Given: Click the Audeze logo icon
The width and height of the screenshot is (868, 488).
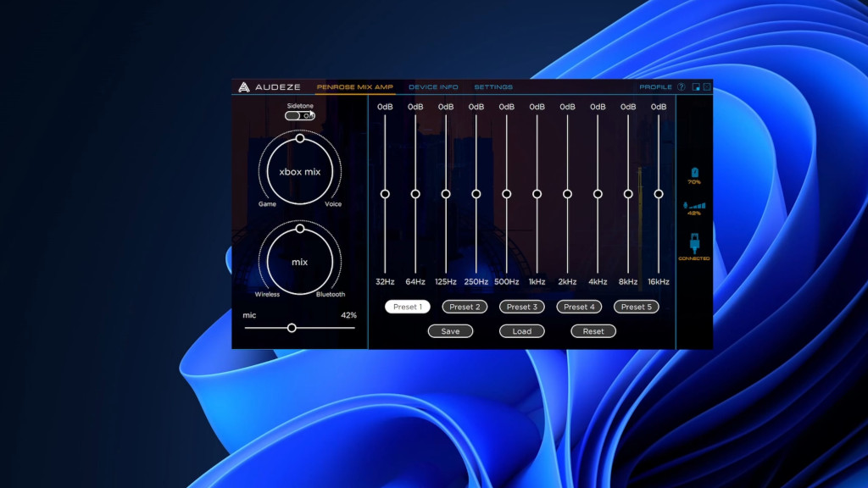Looking at the screenshot, I should (x=243, y=87).
